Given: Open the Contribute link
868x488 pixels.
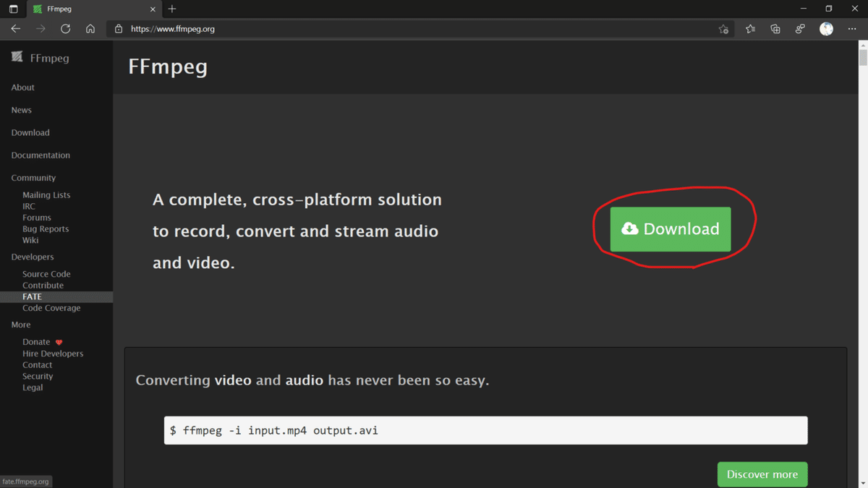Looking at the screenshot, I should [x=43, y=286].
